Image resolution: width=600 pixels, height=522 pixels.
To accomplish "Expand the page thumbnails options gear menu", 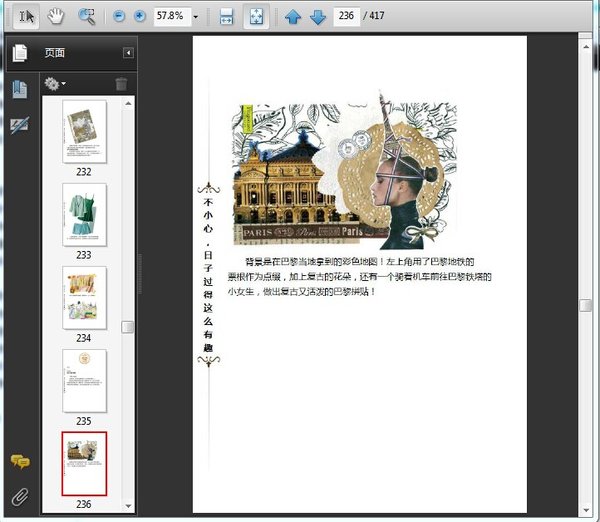I will [x=55, y=84].
